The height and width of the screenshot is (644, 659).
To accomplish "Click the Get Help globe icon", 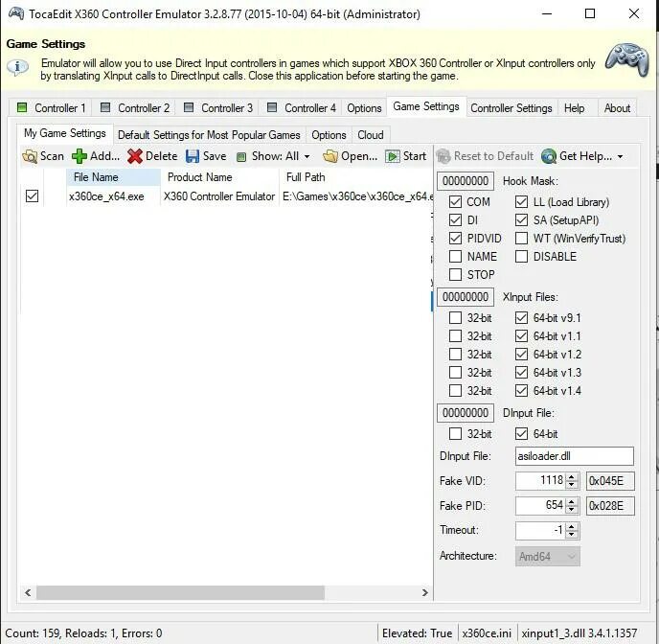I will pyautogui.click(x=549, y=156).
